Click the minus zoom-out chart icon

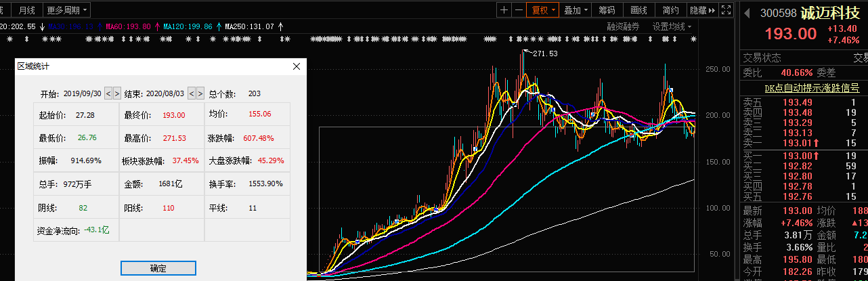click(x=518, y=10)
